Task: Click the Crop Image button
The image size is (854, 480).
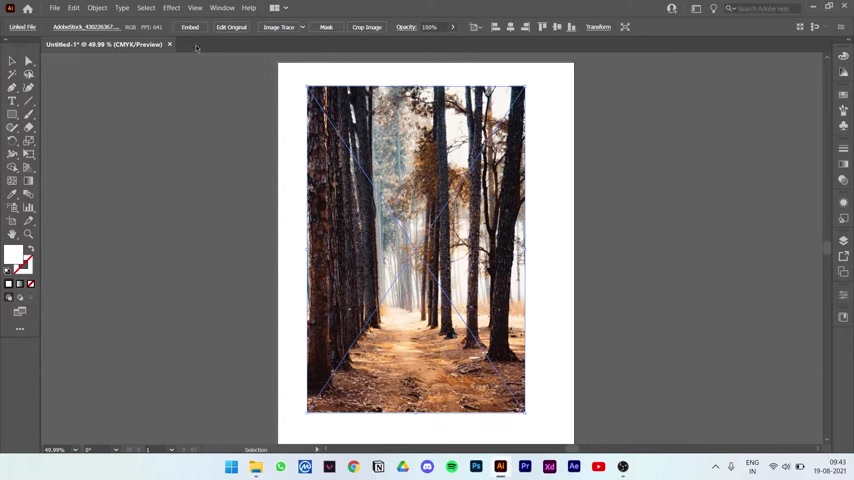Action: (x=366, y=27)
